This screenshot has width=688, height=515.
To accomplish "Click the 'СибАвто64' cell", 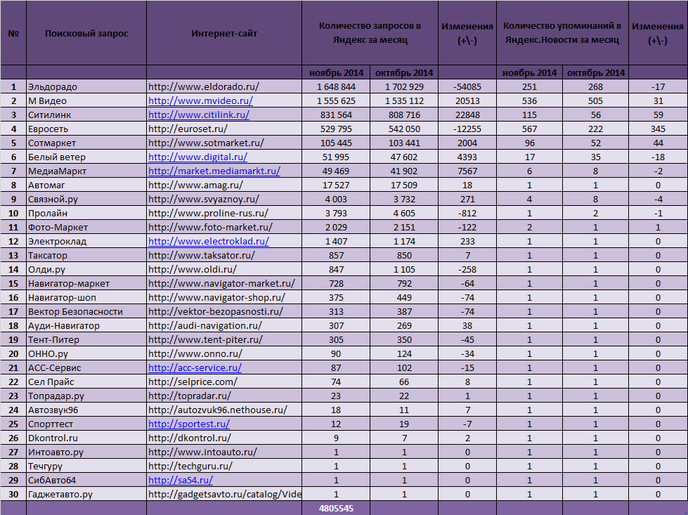I will [x=86, y=480].
